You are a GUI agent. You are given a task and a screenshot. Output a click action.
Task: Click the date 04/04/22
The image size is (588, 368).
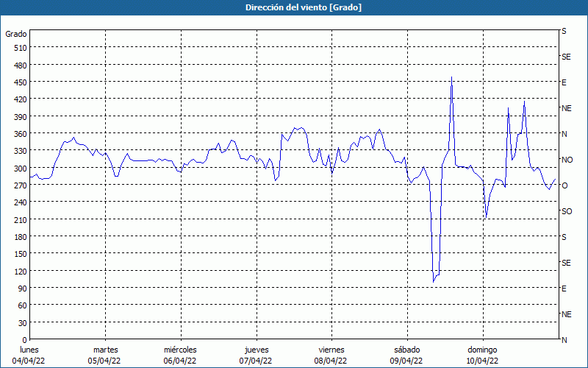(29, 361)
